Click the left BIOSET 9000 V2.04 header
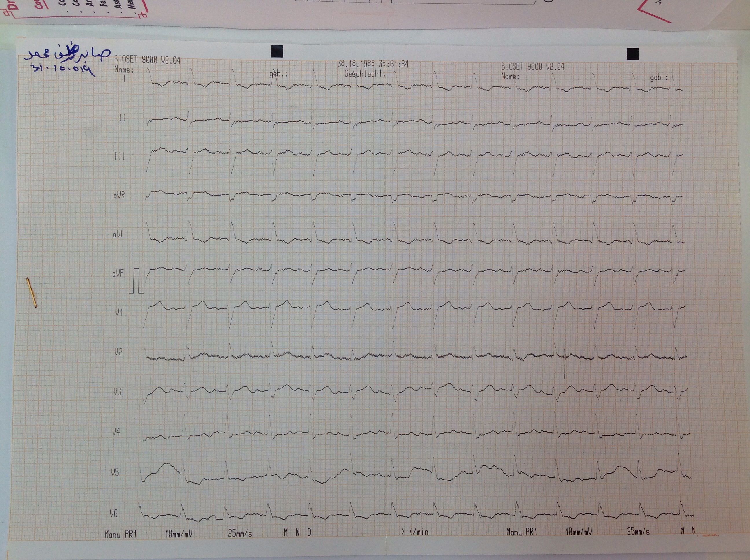Viewport: 750px width, 560px height. click(x=147, y=60)
